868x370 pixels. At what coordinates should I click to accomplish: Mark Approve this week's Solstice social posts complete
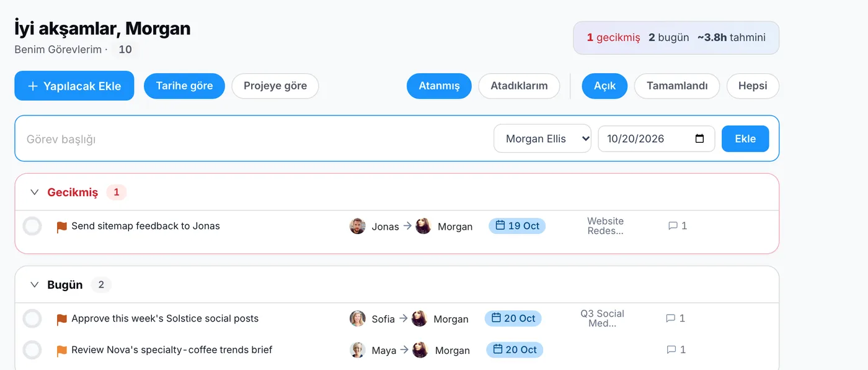(32, 318)
